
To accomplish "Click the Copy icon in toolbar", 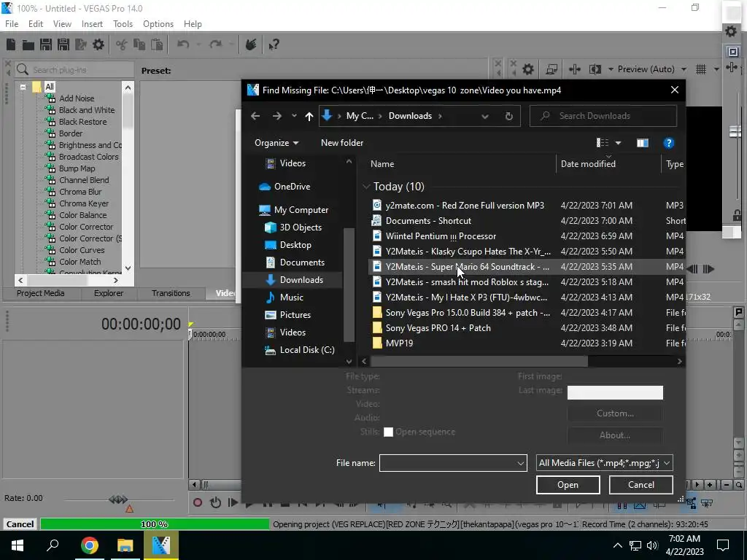I will pos(139,44).
